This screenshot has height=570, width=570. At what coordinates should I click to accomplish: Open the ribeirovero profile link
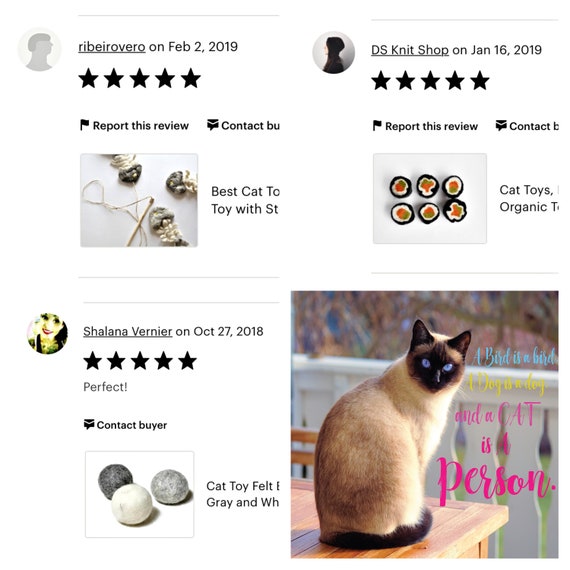pyautogui.click(x=112, y=47)
